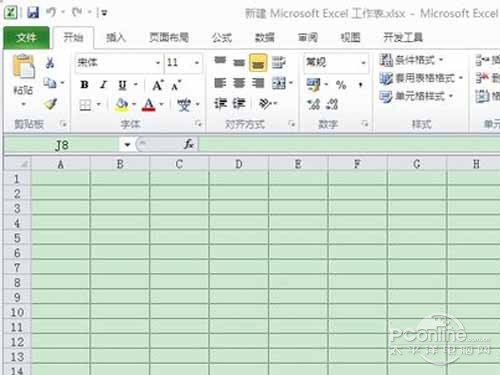This screenshot has height=375, width=500.
Task: Increase font size with large A
Action: 158,85
